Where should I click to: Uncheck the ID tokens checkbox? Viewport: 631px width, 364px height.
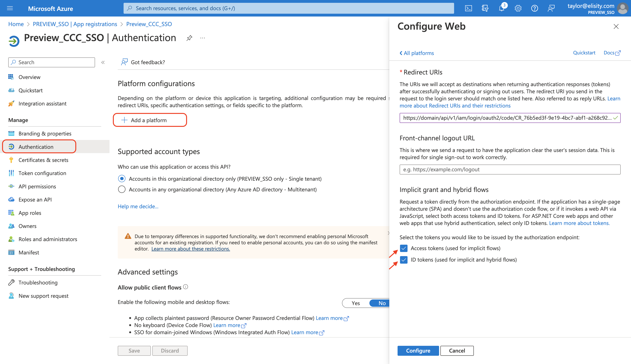(x=404, y=260)
